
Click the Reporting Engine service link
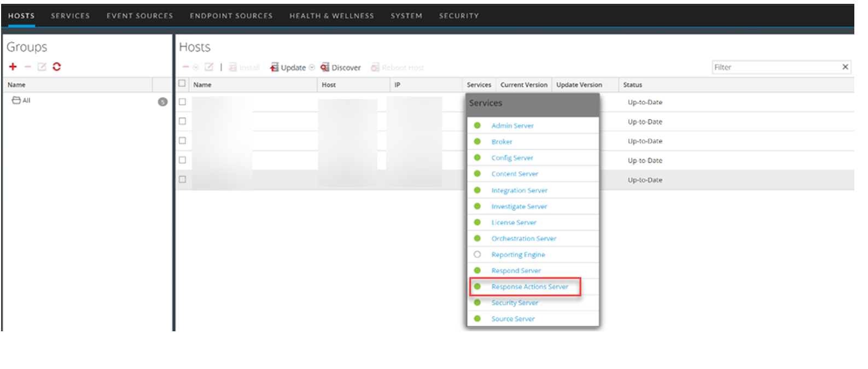(x=518, y=255)
